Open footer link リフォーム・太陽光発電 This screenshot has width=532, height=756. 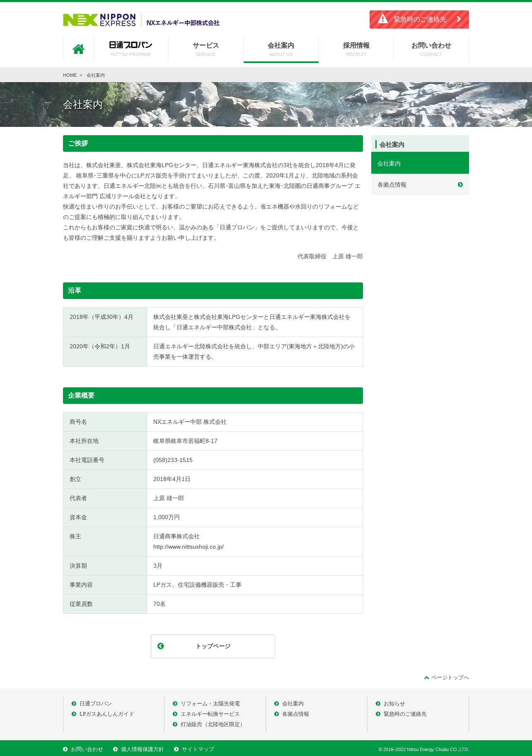click(x=210, y=704)
